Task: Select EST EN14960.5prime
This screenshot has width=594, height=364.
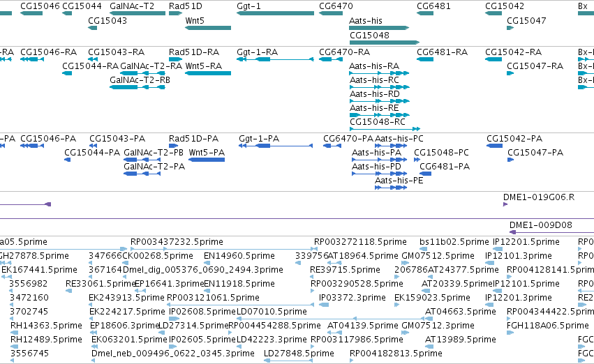Action: pos(239,256)
